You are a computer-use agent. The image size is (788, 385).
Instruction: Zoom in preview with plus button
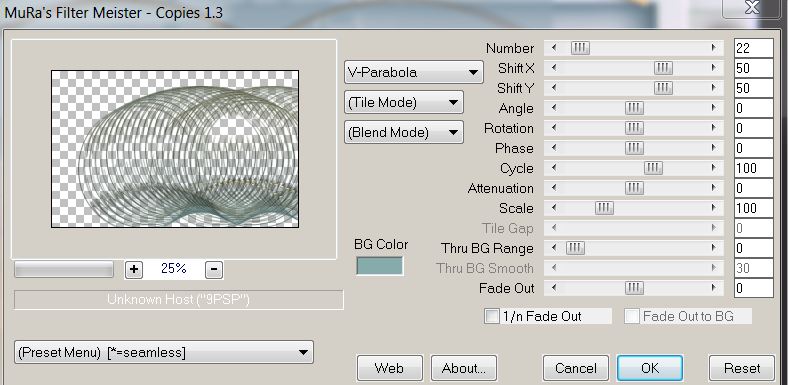134,269
